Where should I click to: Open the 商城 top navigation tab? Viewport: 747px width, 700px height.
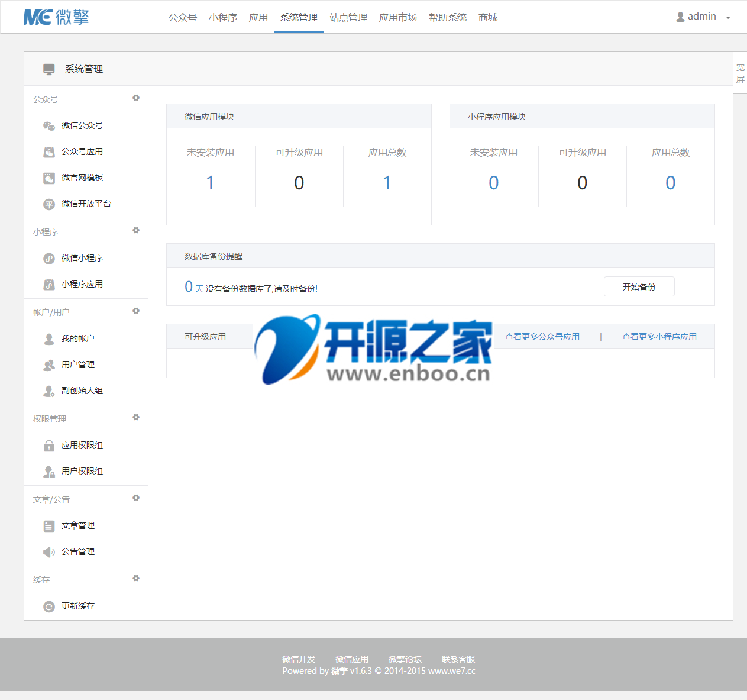point(488,18)
